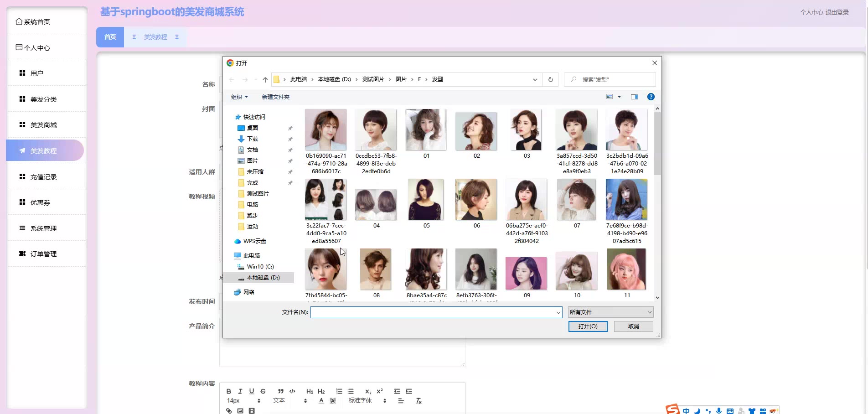Go up one folder level with the up arrow

point(265,80)
